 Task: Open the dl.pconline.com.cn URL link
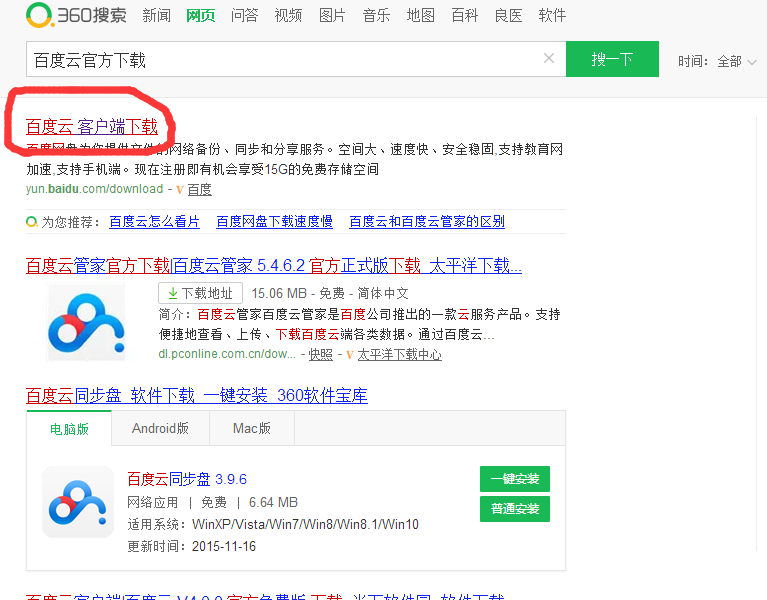227,354
